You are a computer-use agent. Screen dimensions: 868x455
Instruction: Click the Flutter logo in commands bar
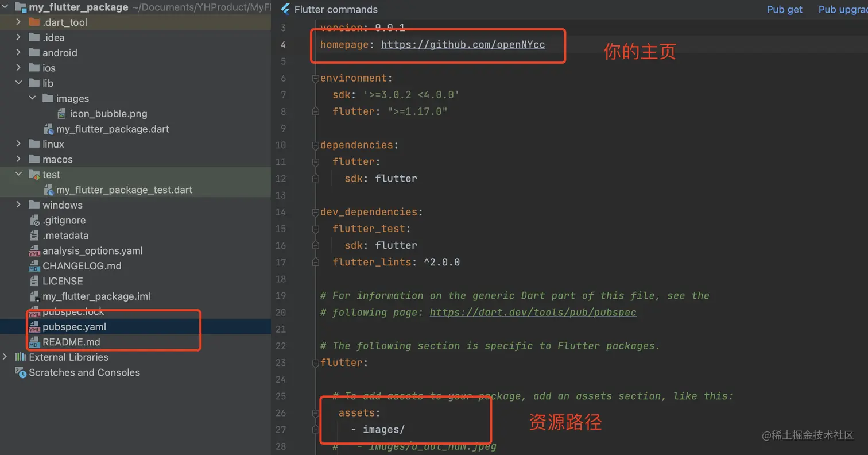pyautogui.click(x=285, y=9)
